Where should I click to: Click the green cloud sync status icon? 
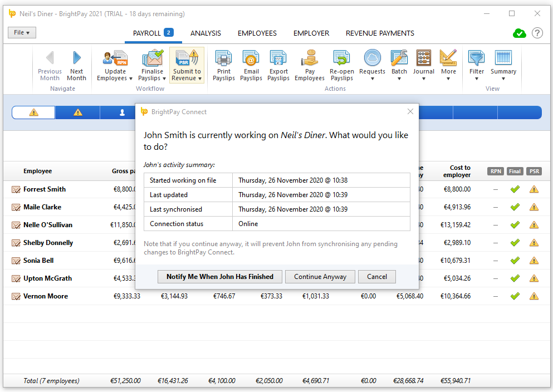click(x=520, y=33)
